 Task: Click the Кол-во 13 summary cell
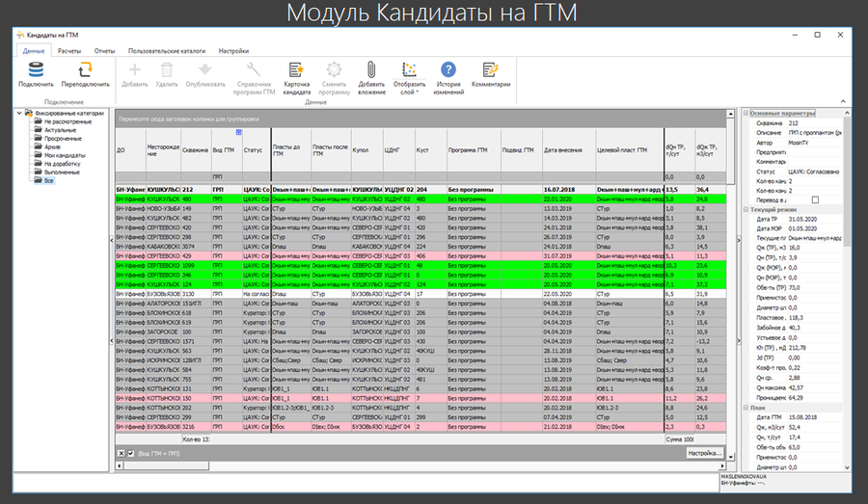196,439
